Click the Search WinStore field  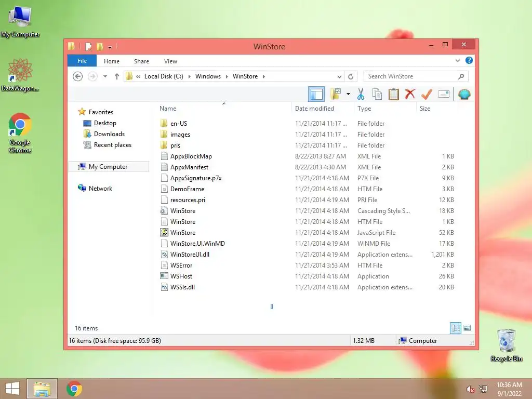click(416, 76)
